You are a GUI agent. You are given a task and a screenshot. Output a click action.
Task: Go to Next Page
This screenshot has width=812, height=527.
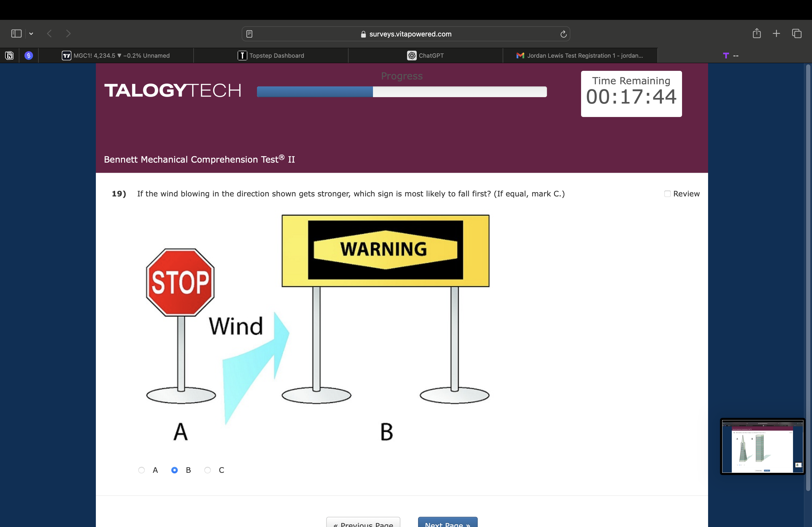(447, 523)
